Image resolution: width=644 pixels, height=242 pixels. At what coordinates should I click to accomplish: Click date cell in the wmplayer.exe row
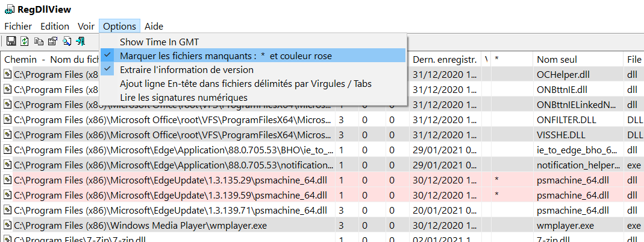[x=445, y=226]
